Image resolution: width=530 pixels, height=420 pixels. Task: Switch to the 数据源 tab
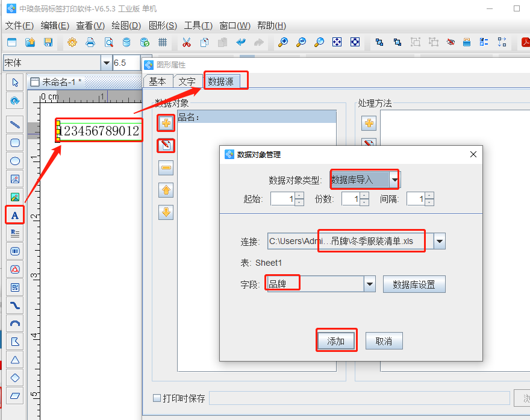click(225, 81)
